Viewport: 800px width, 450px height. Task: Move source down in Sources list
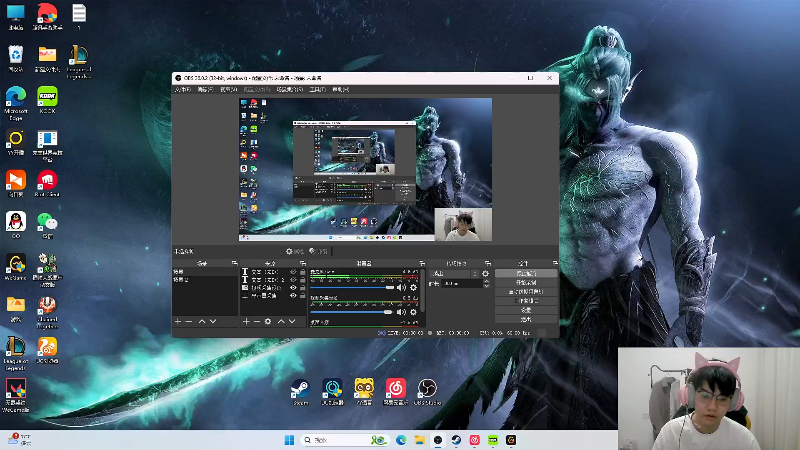tap(292, 321)
